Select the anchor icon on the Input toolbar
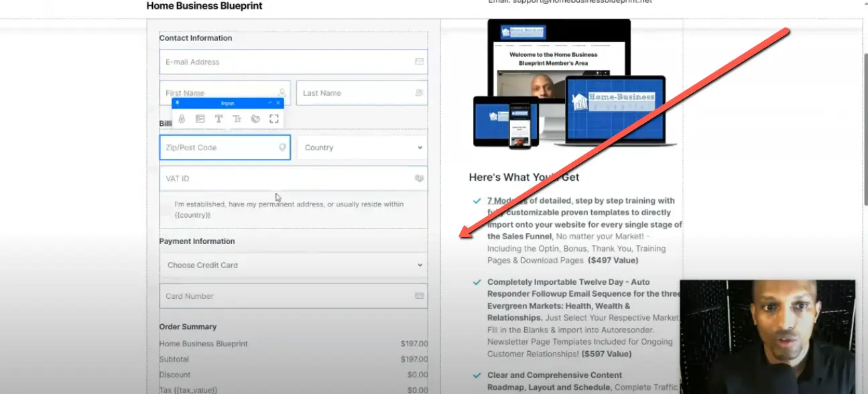868x394 pixels. [182, 119]
